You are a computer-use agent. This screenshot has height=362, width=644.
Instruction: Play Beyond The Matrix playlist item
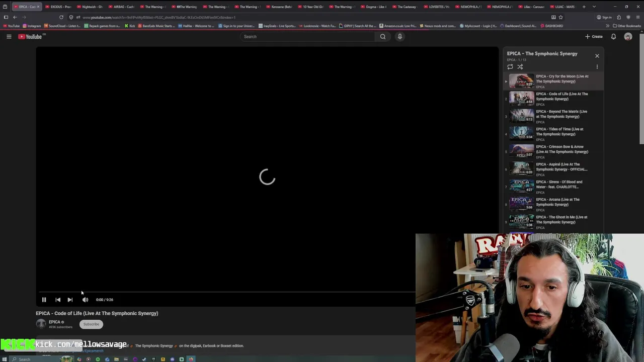[x=553, y=116]
